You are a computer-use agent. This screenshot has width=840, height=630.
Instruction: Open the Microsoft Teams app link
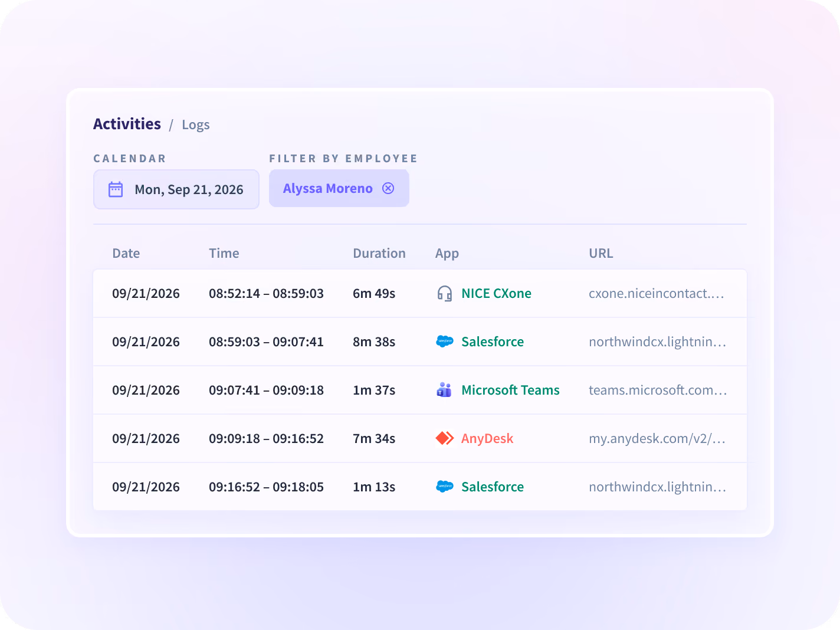(510, 390)
